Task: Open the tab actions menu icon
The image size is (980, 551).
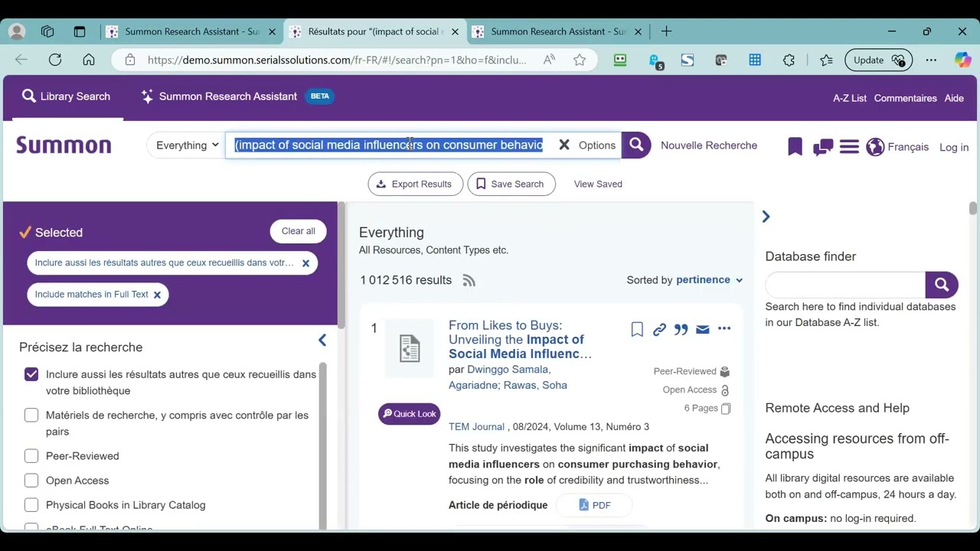Action: (x=80, y=31)
